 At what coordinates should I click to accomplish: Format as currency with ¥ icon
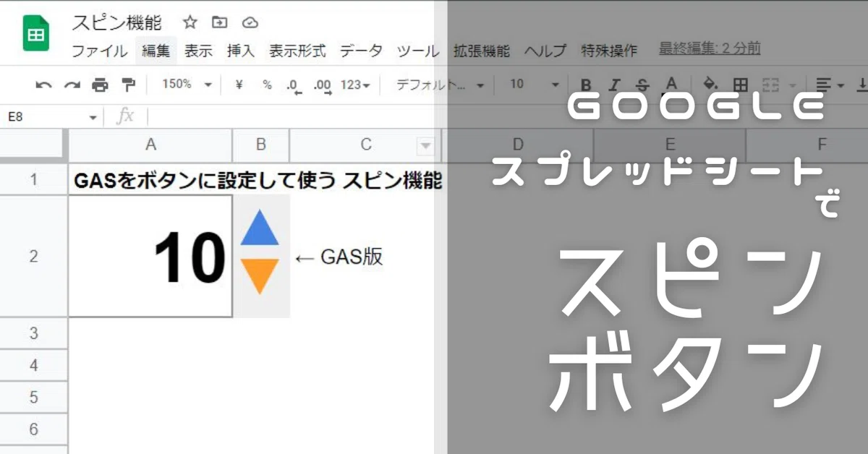[239, 85]
